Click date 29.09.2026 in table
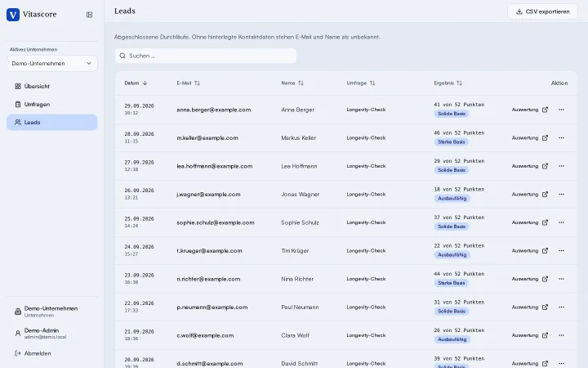588x368 pixels. pos(139,105)
